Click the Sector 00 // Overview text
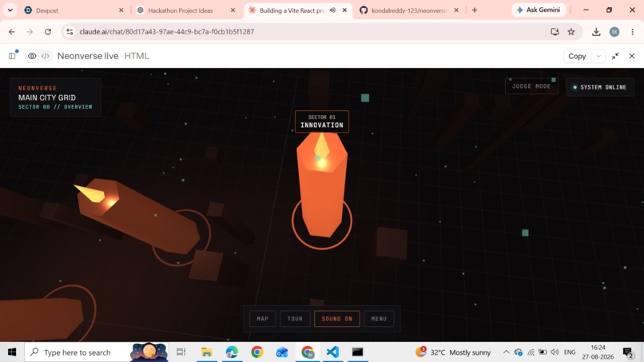The height and width of the screenshot is (362, 644). click(55, 107)
